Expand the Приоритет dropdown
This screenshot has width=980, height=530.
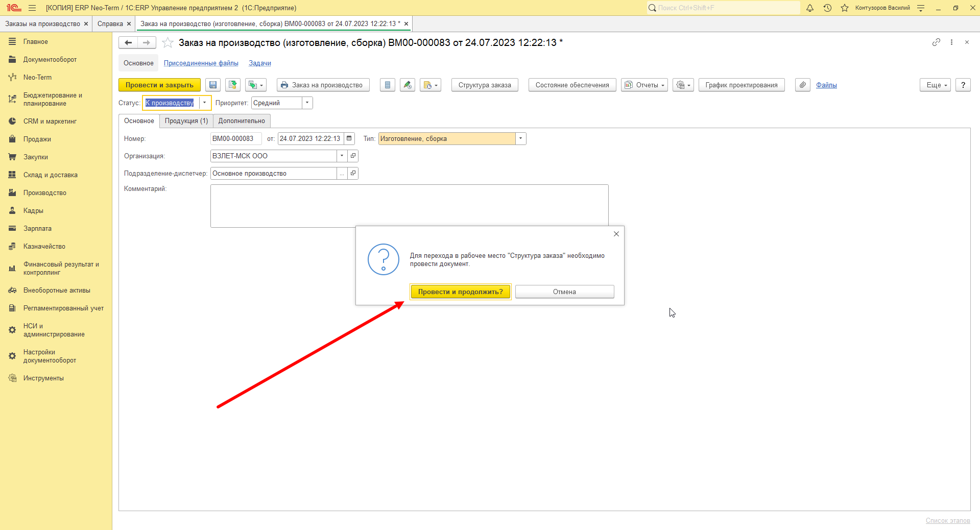coord(307,103)
